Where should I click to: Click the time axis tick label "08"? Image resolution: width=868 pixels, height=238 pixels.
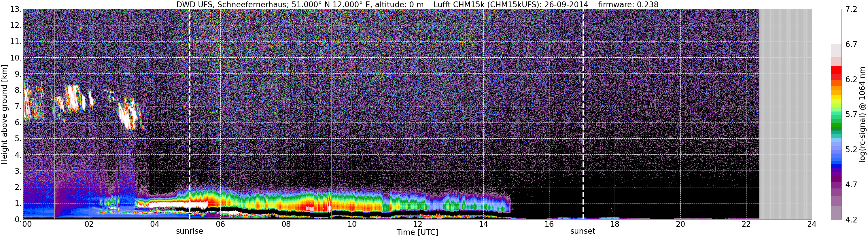[286, 224]
